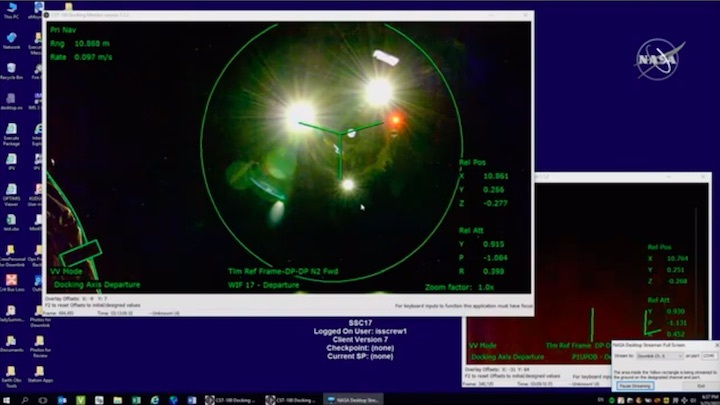This screenshot has width=720, height=405.
Task: Switch to NASA Desktop Streamer taskbar window
Action: coord(353,400)
